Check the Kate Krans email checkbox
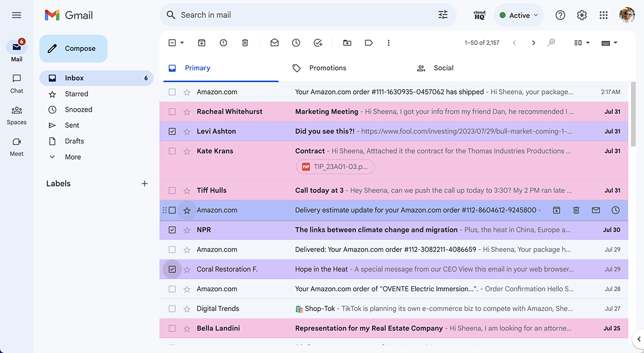This screenshot has width=644, height=353. pos(172,151)
